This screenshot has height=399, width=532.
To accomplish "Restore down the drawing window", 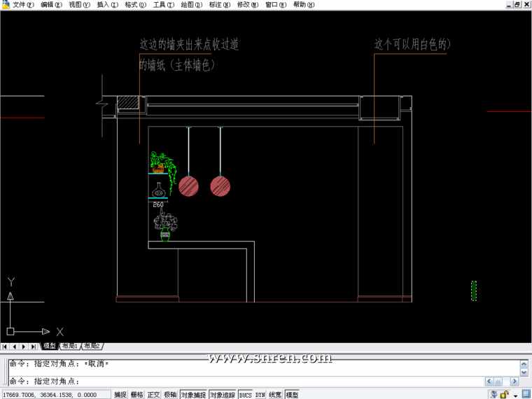I will (x=517, y=4).
